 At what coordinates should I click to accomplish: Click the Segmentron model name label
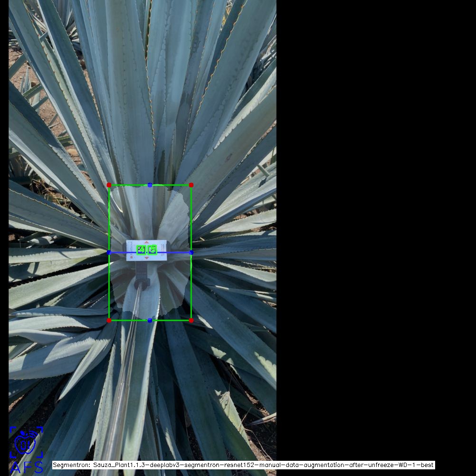click(x=243, y=465)
